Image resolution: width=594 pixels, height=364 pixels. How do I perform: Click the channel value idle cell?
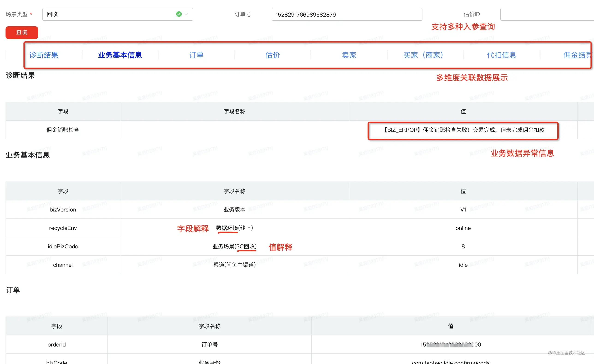tap(463, 265)
